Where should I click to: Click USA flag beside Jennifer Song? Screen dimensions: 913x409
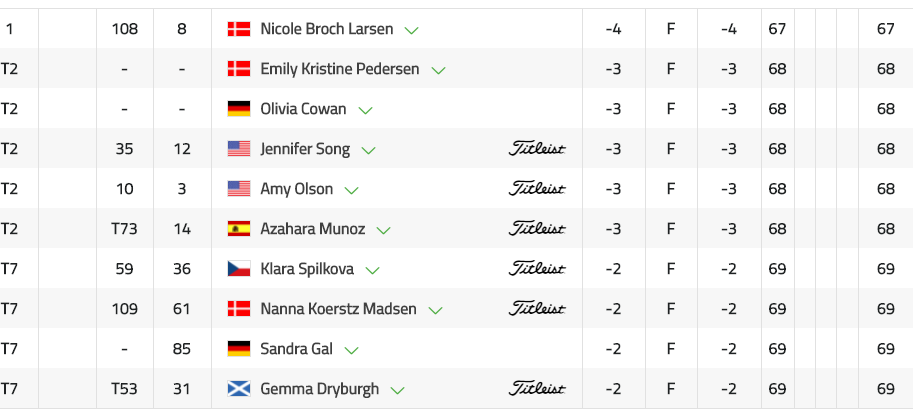[239, 149]
